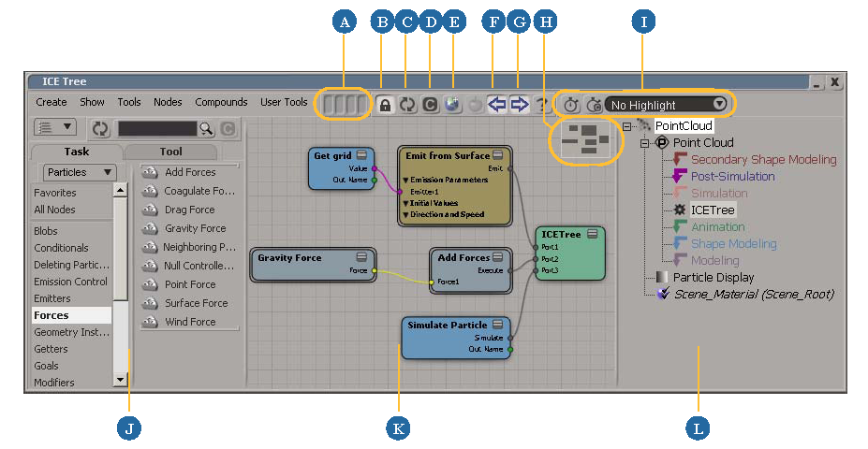Click the magnifier search icon in preset panel

207,128
